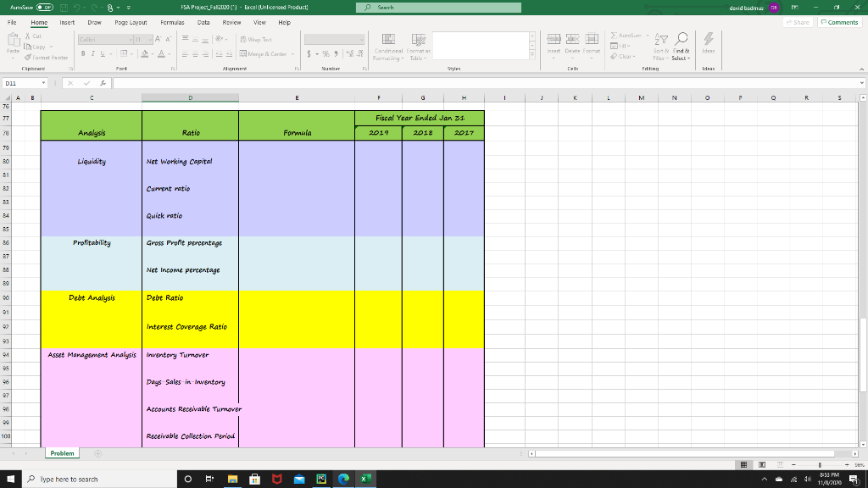Click in the formula bar input

tap(486, 83)
